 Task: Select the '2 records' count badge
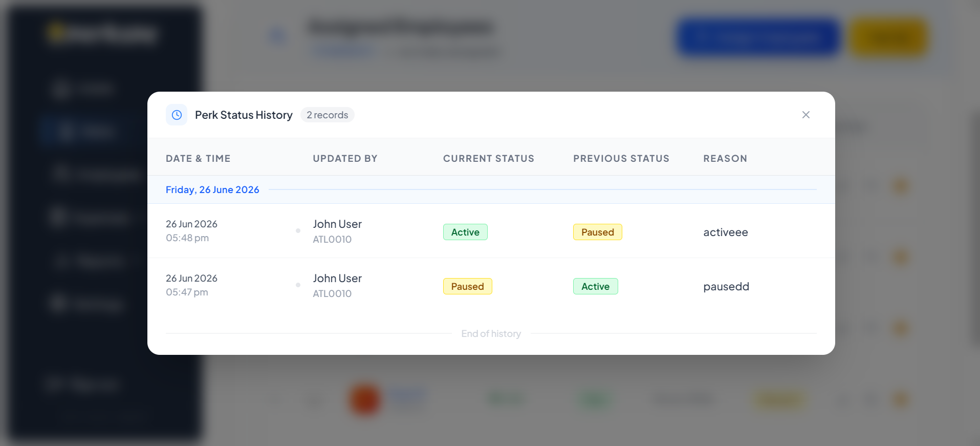coord(328,115)
